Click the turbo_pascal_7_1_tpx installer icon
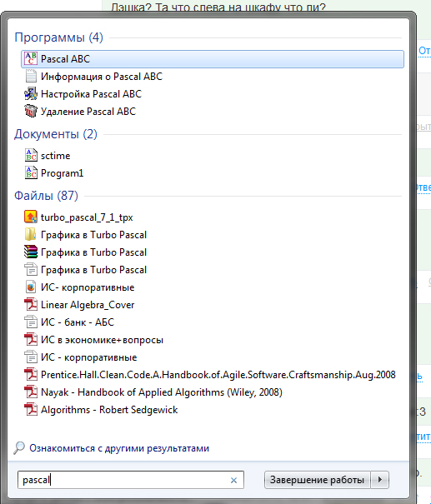The height and width of the screenshot is (504, 431). 31,217
